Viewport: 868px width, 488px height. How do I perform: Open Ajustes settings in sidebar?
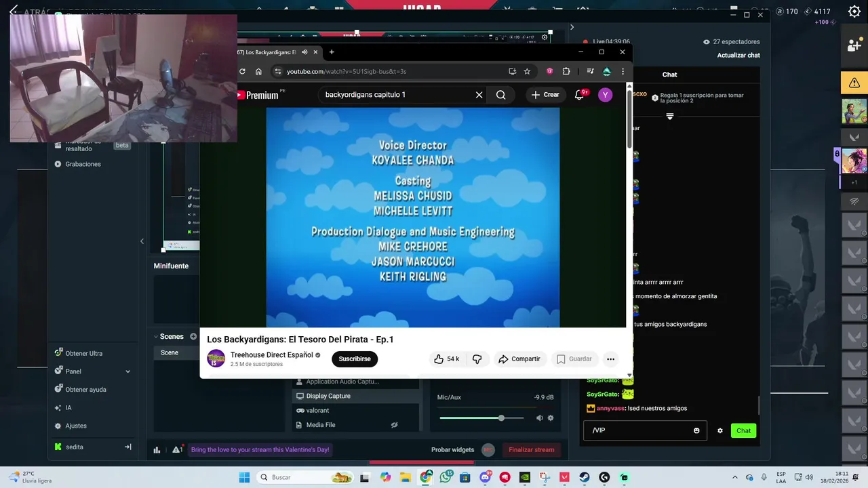(71, 426)
